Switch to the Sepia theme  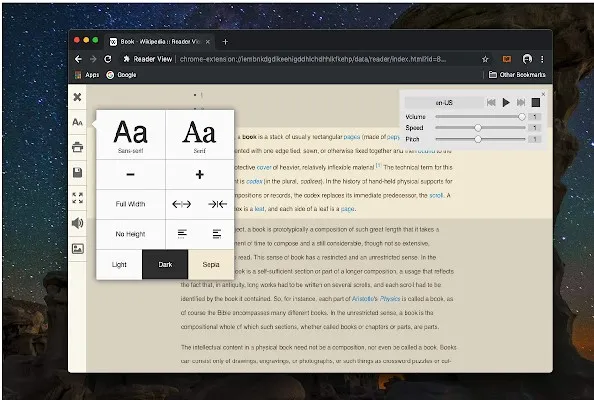click(x=211, y=264)
